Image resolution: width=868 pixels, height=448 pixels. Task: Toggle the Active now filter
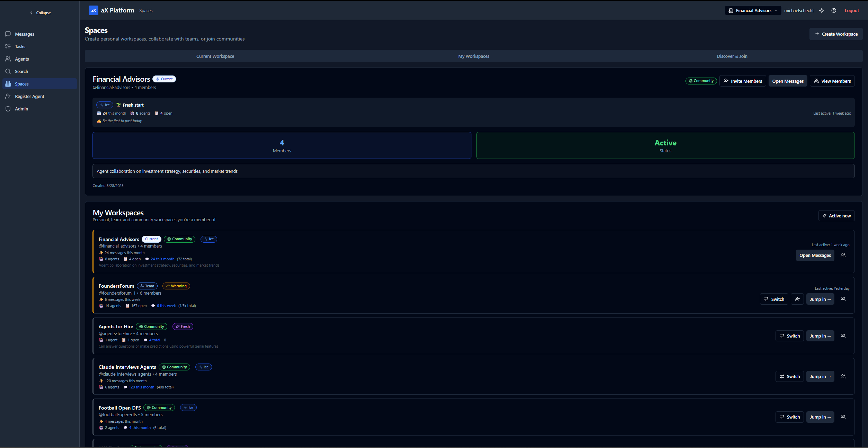(x=836, y=216)
